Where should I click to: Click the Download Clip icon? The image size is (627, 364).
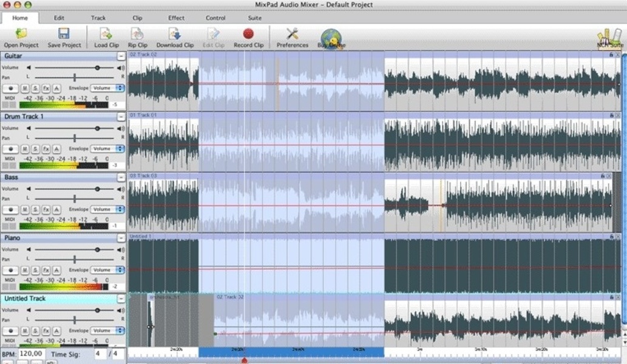click(x=175, y=35)
